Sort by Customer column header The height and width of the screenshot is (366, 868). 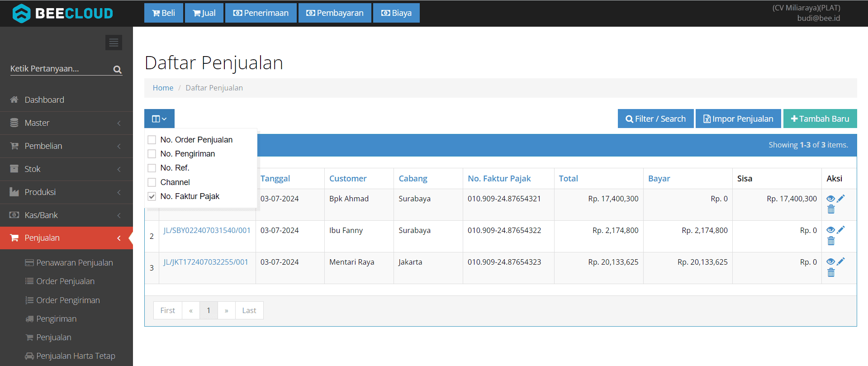[348, 179]
